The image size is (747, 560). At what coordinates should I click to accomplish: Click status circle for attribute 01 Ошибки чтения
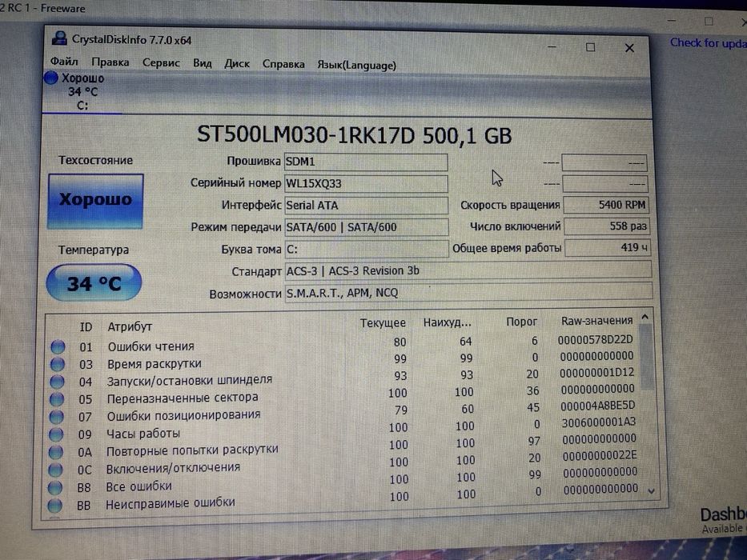[x=58, y=346]
